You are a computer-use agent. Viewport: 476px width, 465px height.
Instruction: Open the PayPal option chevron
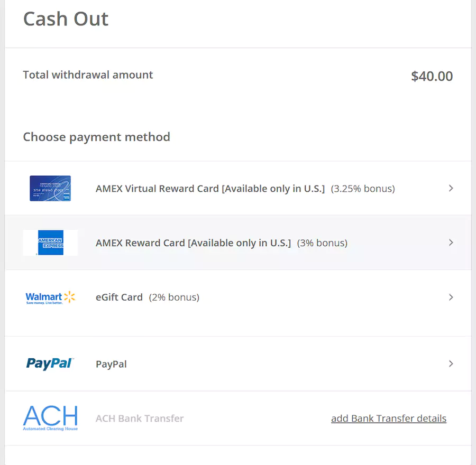pyautogui.click(x=451, y=364)
